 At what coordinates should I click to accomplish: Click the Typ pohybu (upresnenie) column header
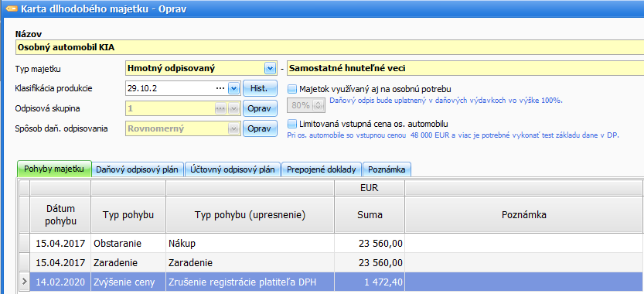250,214
